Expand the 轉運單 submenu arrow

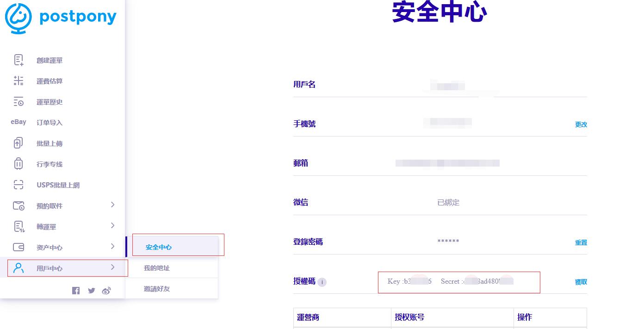pyautogui.click(x=112, y=225)
